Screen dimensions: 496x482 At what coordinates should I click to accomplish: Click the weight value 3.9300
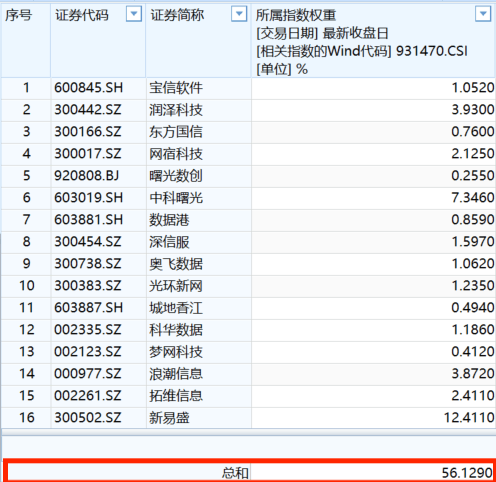pos(473,110)
